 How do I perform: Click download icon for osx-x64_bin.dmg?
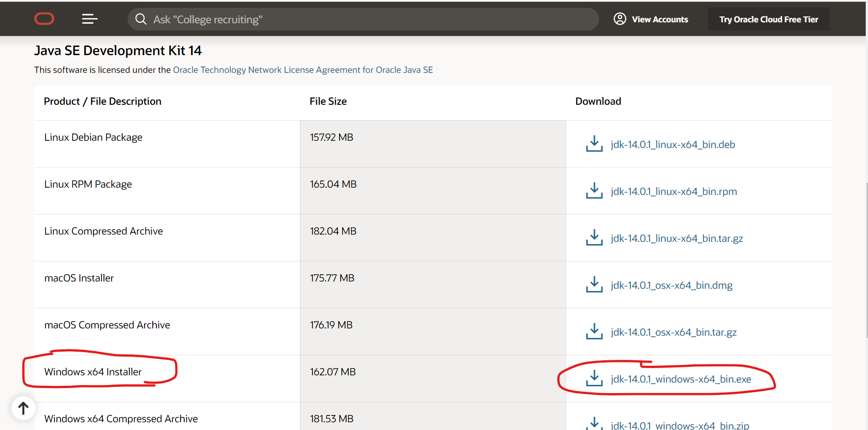pyautogui.click(x=594, y=285)
